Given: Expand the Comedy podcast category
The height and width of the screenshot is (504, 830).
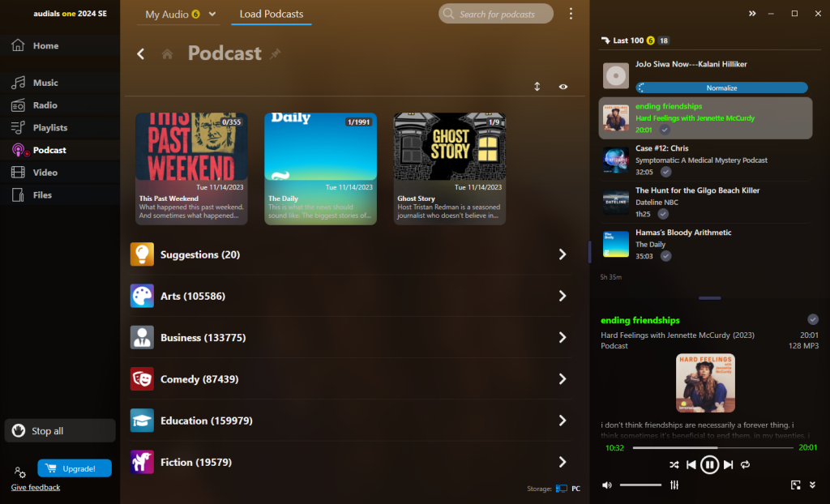Looking at the screenshot, I should pyautogui.click(x=563, y=379).
